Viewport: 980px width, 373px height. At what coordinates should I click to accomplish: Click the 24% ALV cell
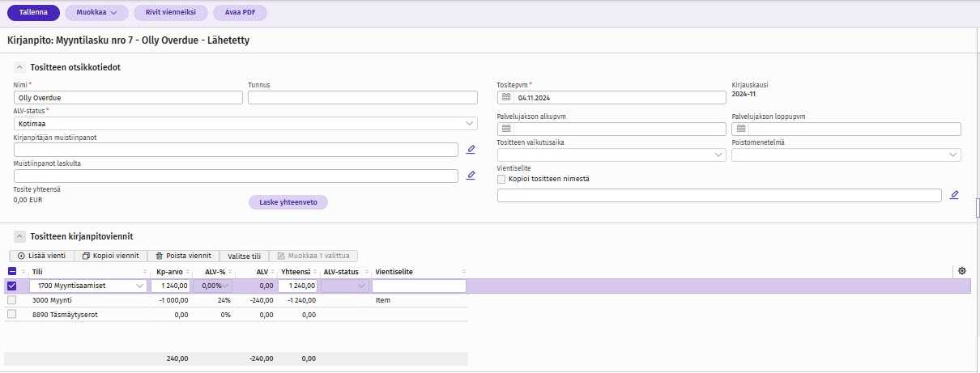tap(223, 300)
